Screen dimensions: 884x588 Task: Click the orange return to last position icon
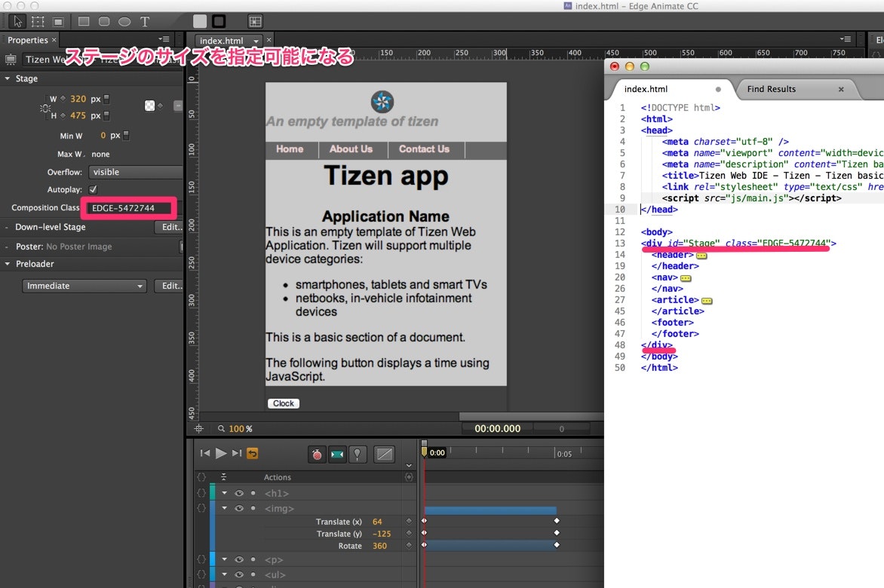[253, 453]
